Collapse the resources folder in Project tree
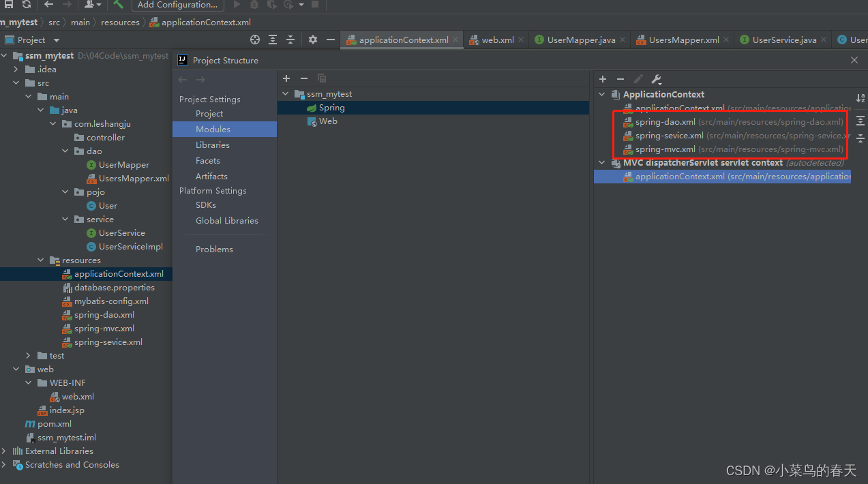Screen dimensions: 868x484 point(42,260)
